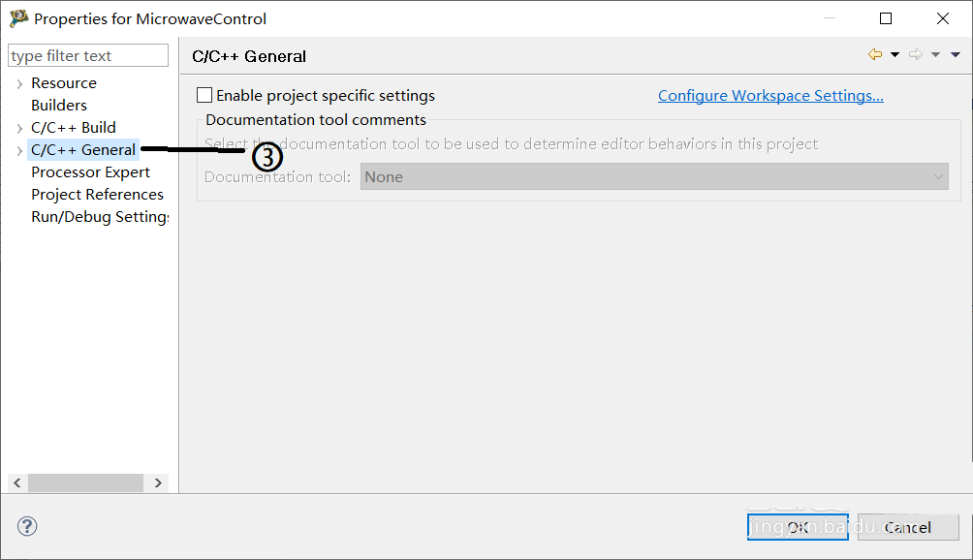Click the tree panel horizontal scrollbar

[x=85, y=482]
